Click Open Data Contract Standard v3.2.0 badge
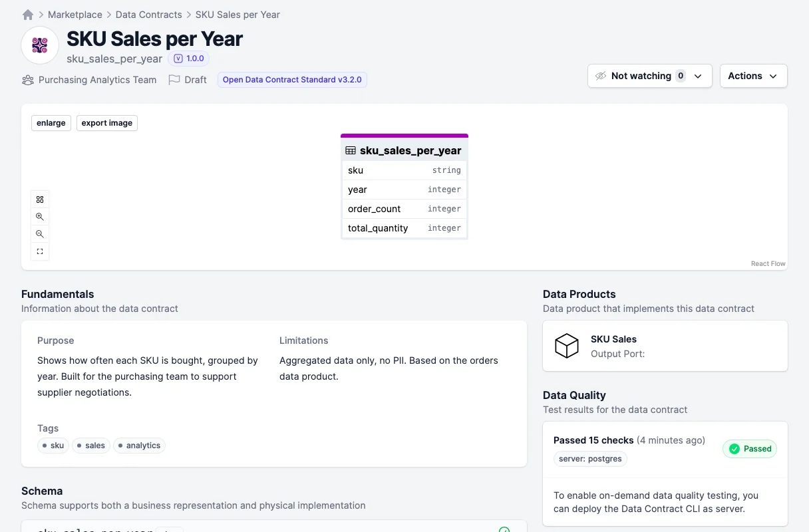This screenshot has height=532, width=809. [292, 80]
